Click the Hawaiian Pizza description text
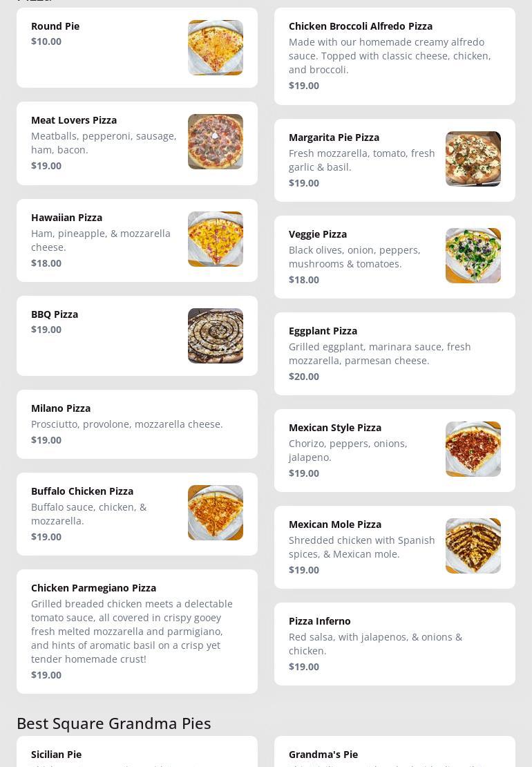Image resolution: width=532 pixels, height=767 pixels. point(101,240)
